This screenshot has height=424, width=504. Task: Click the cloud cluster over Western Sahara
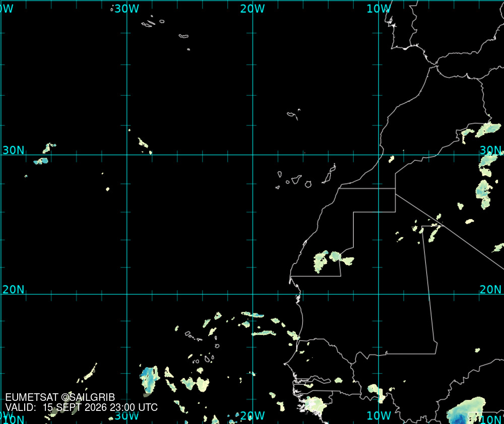[x=333, y=260]
